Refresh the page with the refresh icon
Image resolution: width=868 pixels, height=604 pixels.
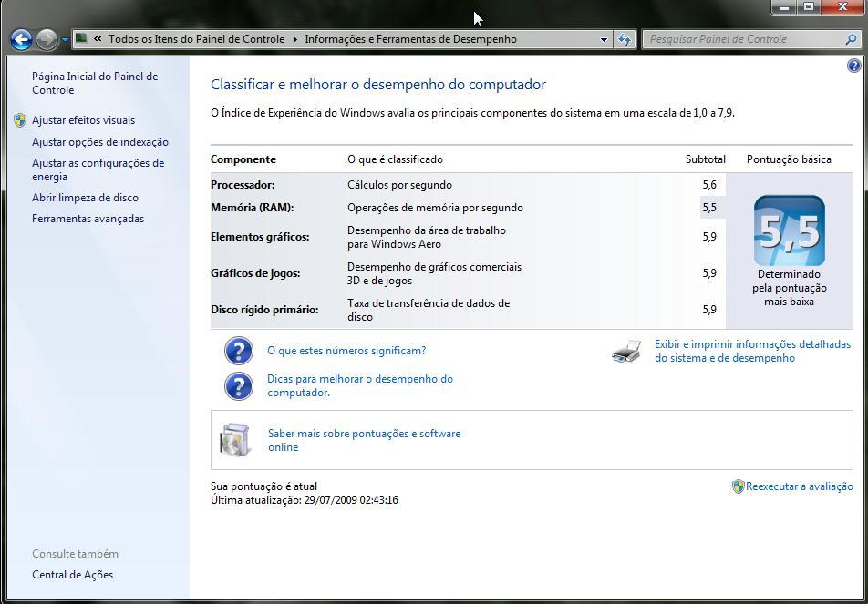[625, 40]
